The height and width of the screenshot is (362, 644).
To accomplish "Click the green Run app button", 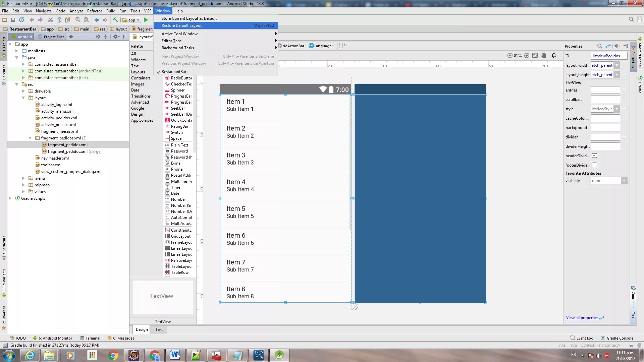I will point(146,20).
